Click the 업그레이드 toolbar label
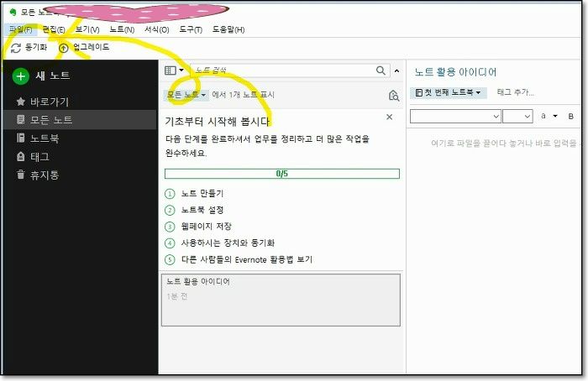Image resolution: width=588 pixels, height=381 pixels. 91,47
